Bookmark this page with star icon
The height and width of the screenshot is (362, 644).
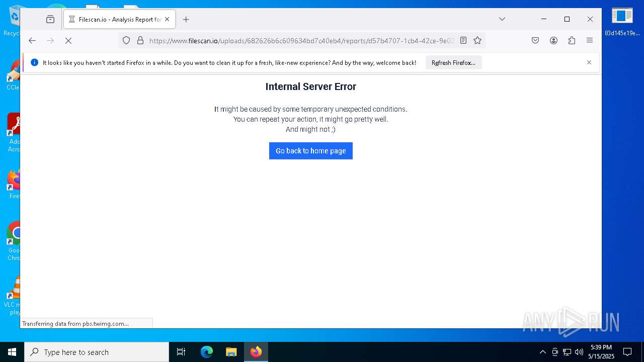point(477,41)
